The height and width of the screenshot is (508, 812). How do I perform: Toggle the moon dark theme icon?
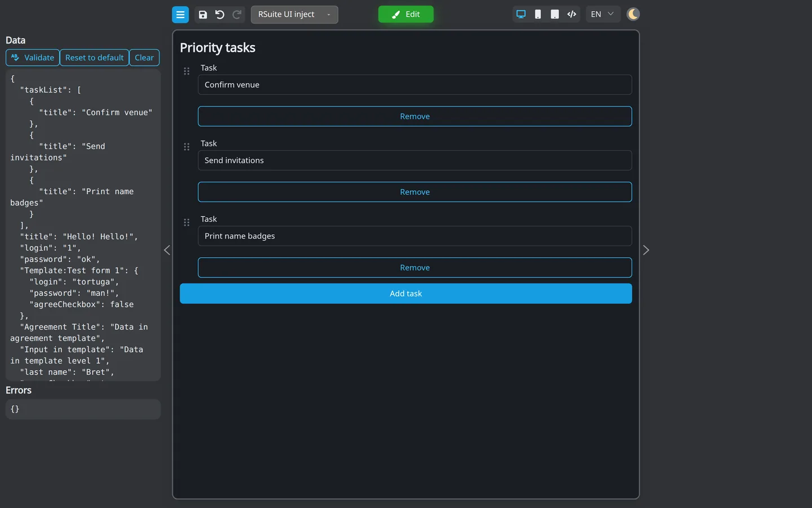coord(633,14)
